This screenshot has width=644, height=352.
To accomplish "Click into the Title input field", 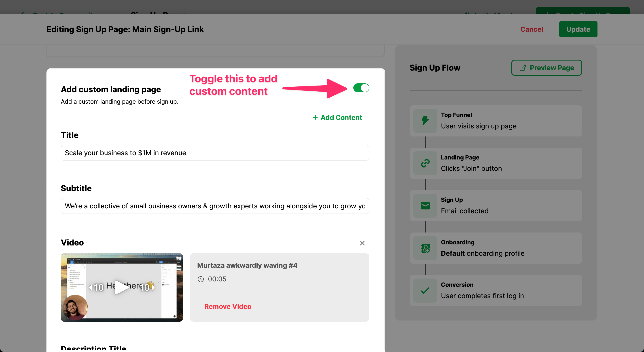I will coord(215,153).
